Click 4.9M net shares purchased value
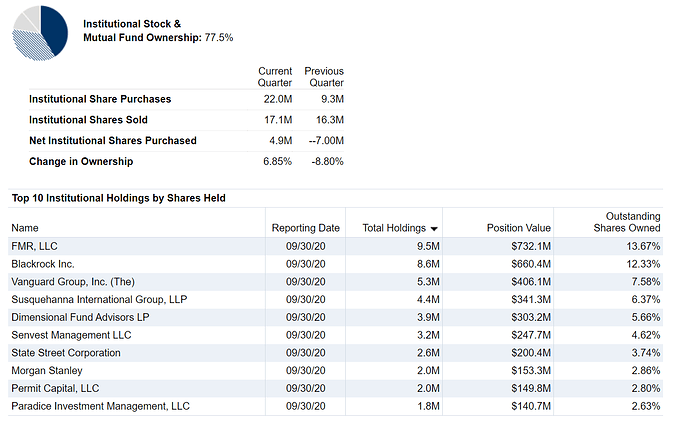Viewport: 690px width, 434px height. coord(281,140)
